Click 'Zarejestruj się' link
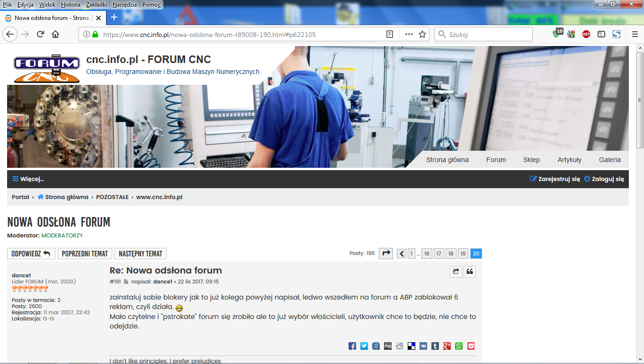Viewport: 644px width, 364px height. click(x=555, y=179)
